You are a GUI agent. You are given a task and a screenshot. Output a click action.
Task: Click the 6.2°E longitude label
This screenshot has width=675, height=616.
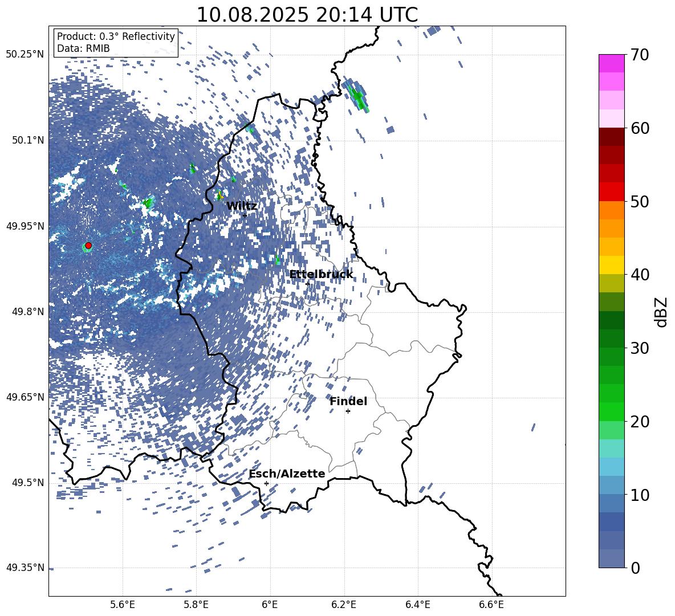[344, 605]
